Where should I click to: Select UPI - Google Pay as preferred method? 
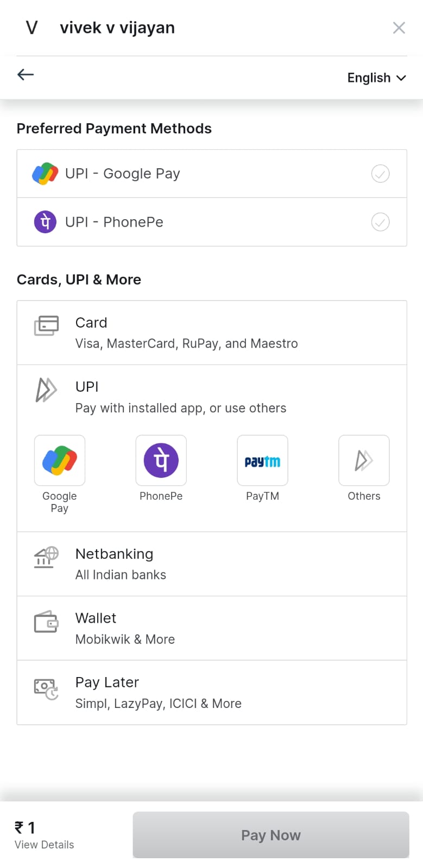pyautogui.click(x=211, y=173)
